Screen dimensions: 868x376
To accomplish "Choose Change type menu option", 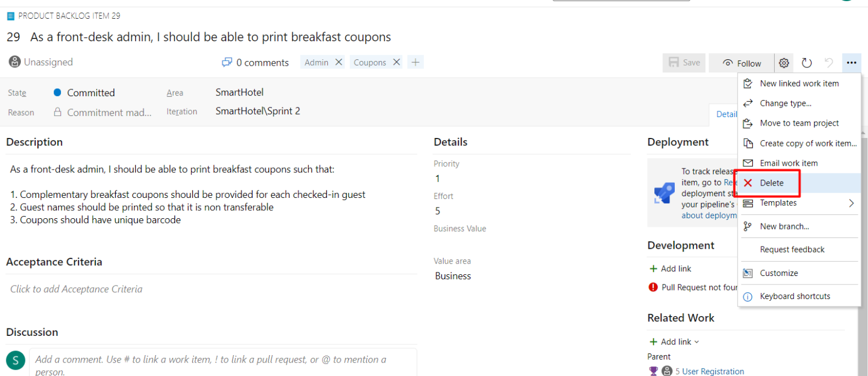I will (785, 103).
